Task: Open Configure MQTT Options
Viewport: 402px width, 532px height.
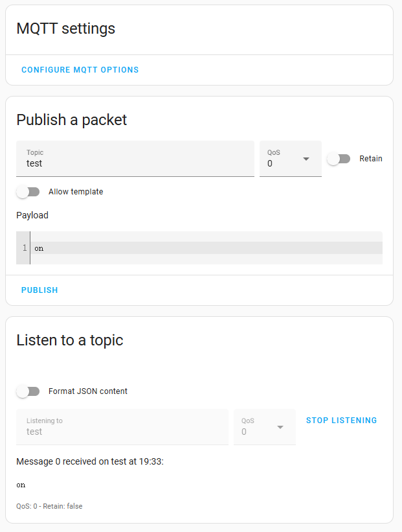Action: (x=80, y=69)
